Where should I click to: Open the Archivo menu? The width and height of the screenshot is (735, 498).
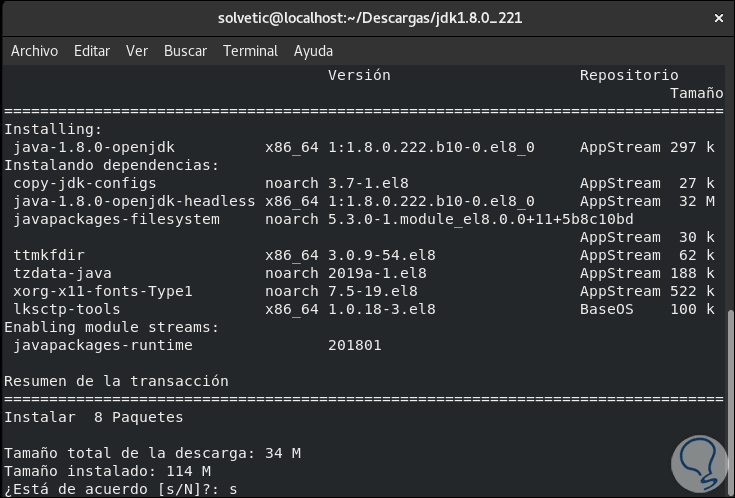pos(35,51)
